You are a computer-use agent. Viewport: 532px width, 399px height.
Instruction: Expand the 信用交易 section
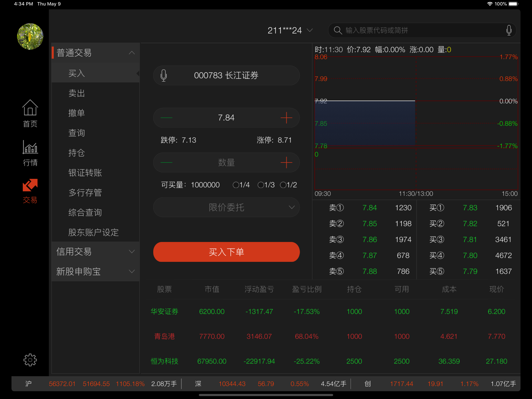pos(96,252)
